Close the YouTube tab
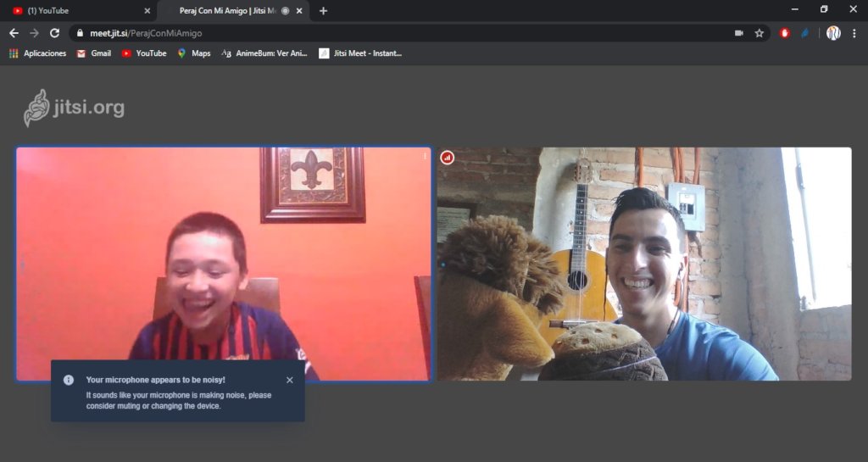 (147, 10)
